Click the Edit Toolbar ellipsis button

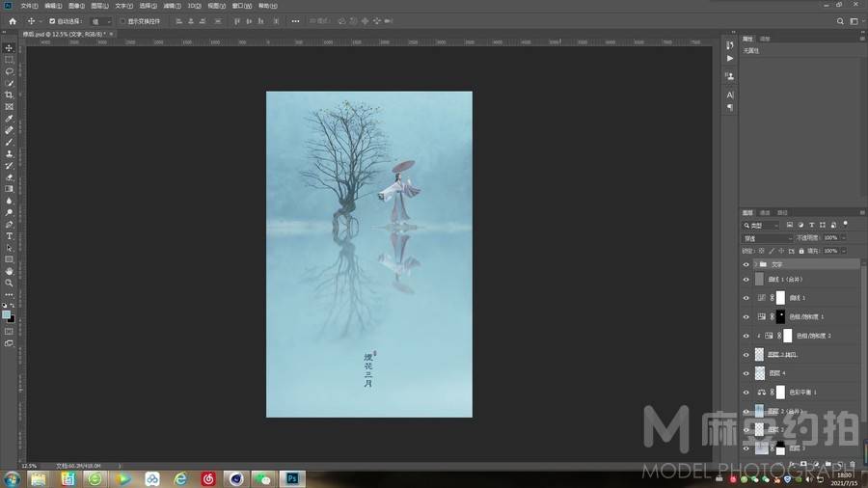[x=9, y=294]
